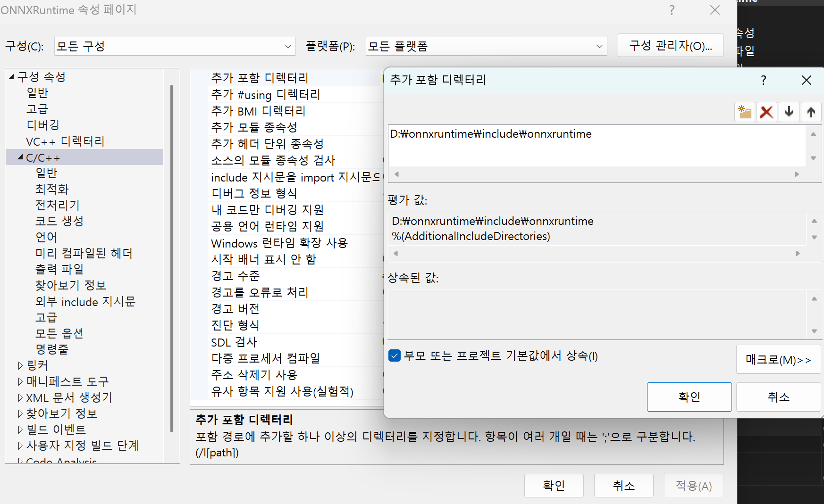Image resolution: width=824 pixels, height=504 pixels.
Task: Click the left tree vertical scrollbar
Action: 171,258
